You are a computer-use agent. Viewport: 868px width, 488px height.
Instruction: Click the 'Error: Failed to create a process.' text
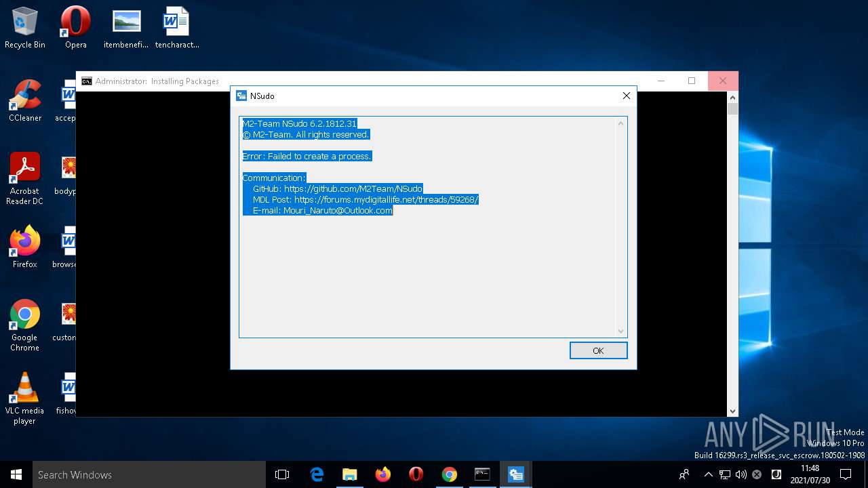click(307, 156)
